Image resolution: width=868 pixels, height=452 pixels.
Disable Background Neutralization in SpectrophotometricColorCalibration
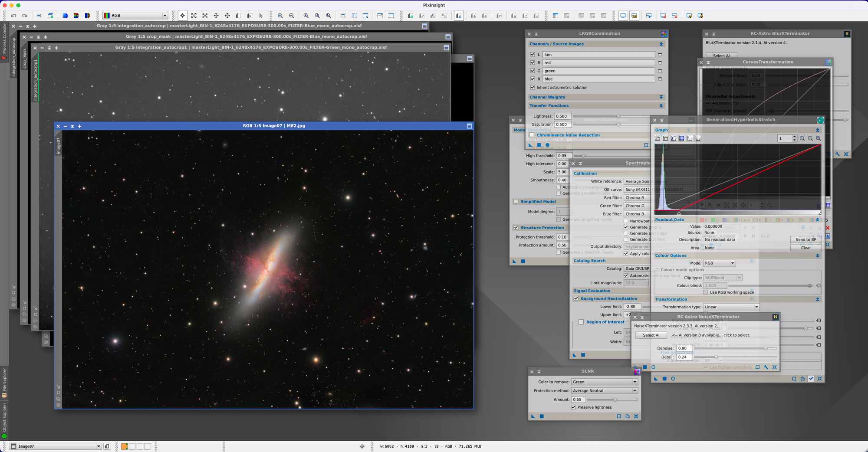click(576, 298)
